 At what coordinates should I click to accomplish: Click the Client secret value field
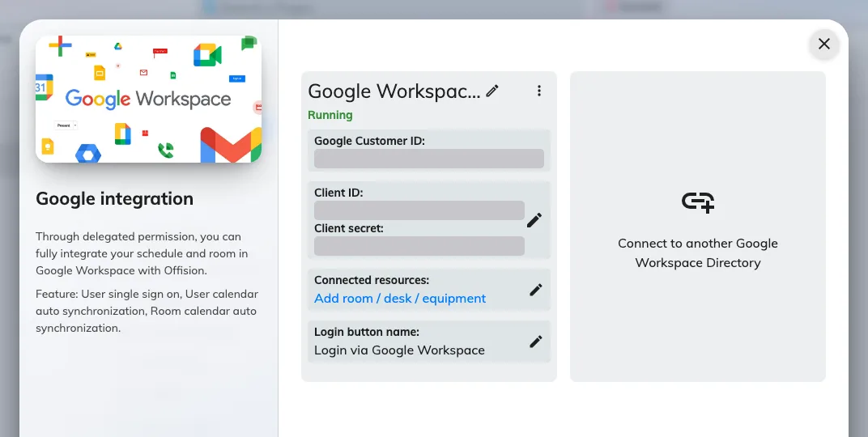pos(419,246)
